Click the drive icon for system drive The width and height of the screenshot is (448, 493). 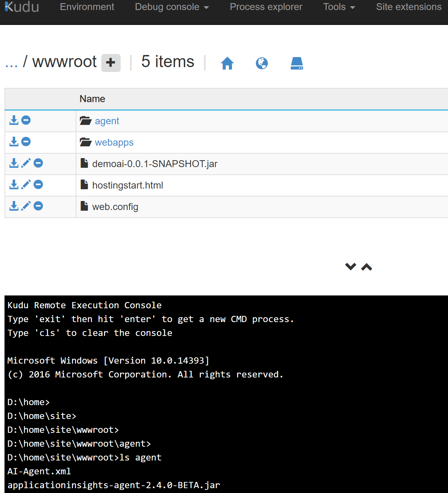297,63
